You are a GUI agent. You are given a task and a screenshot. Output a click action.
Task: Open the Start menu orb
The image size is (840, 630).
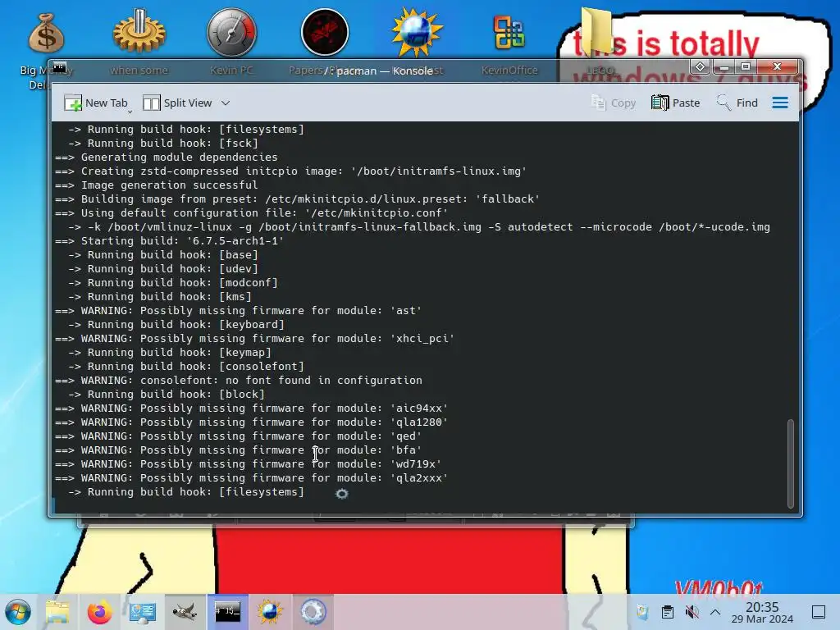click(18, 612)
